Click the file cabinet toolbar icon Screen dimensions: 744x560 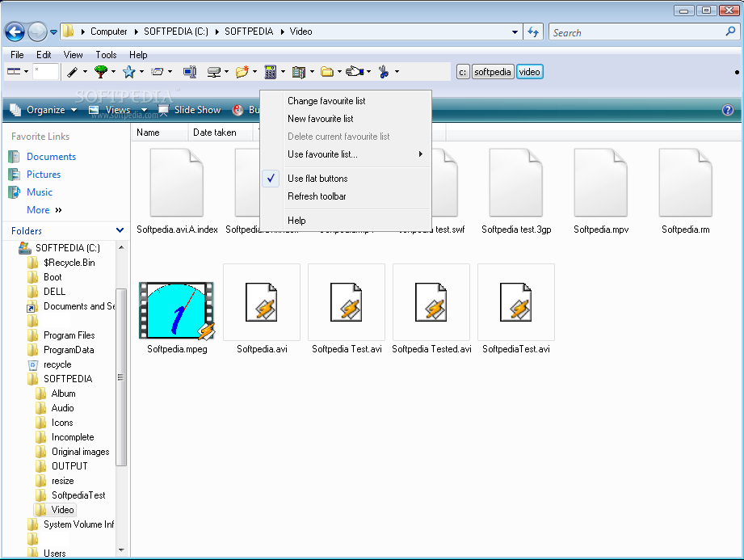[x=299, y=72]
